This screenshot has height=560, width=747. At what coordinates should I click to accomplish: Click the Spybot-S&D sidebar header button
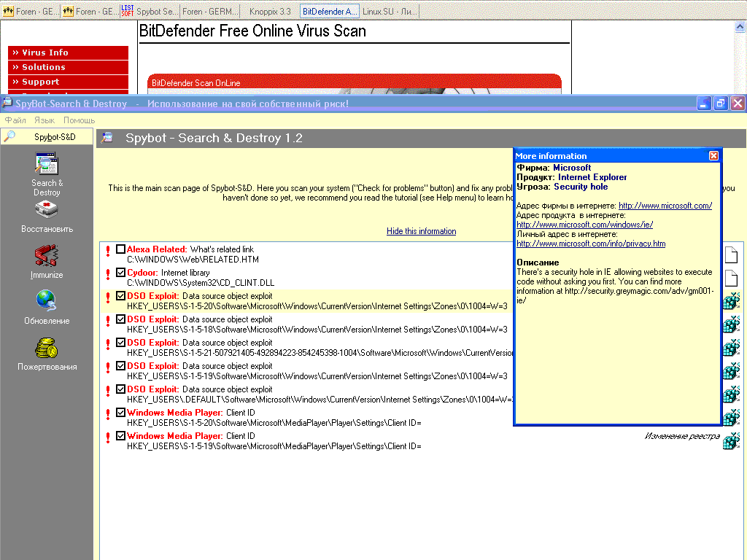tap(47, 136)
